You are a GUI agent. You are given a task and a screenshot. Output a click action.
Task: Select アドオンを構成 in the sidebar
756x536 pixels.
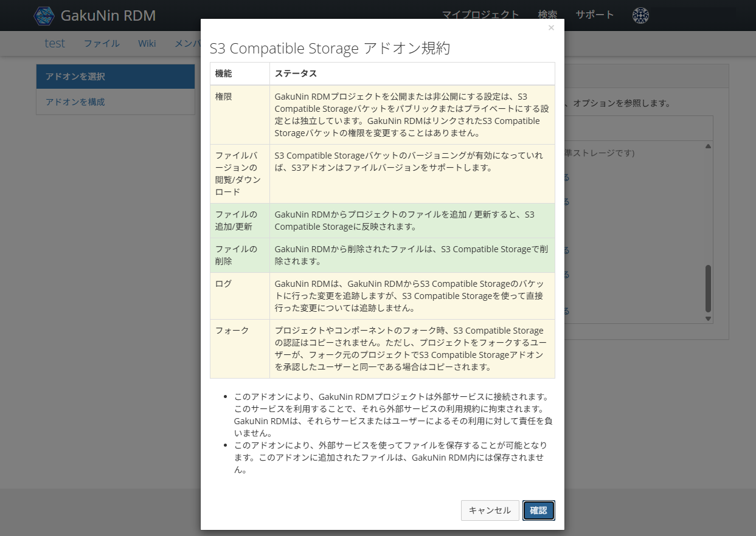click(115, 102)
